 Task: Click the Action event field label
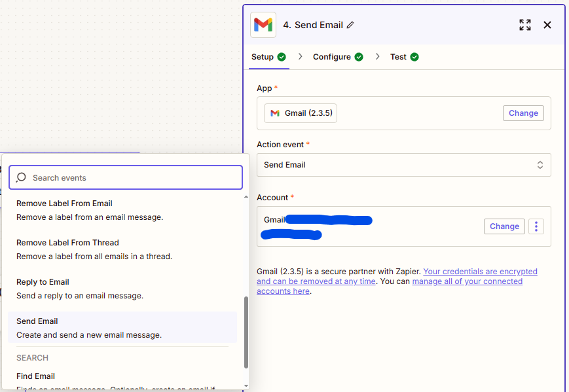click(x=280, y=145)
